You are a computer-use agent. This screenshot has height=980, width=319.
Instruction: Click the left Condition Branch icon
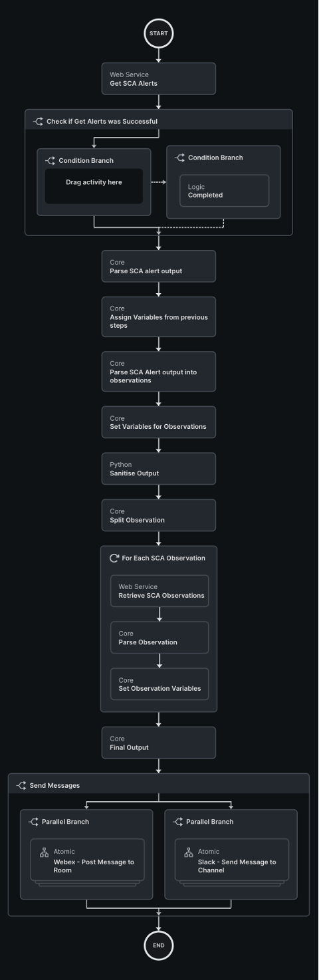pos(50,160)
